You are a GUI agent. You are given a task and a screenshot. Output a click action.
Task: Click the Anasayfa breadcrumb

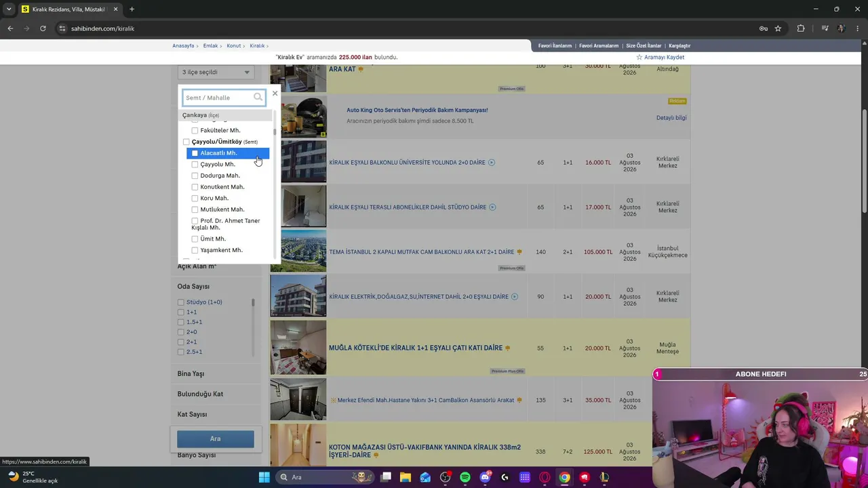(x=183, y=46)
